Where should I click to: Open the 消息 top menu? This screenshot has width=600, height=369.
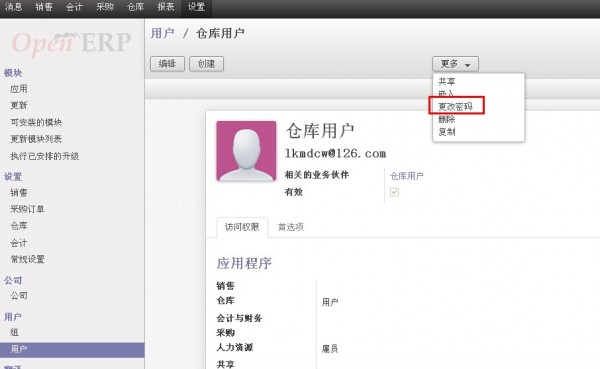(x=13, y=7)
